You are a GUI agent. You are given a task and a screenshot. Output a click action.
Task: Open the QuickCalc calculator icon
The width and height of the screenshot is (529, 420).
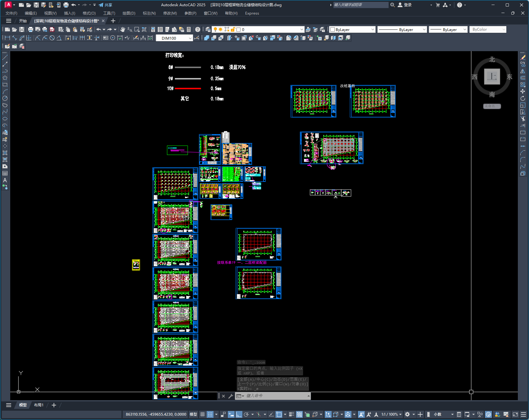189,29
